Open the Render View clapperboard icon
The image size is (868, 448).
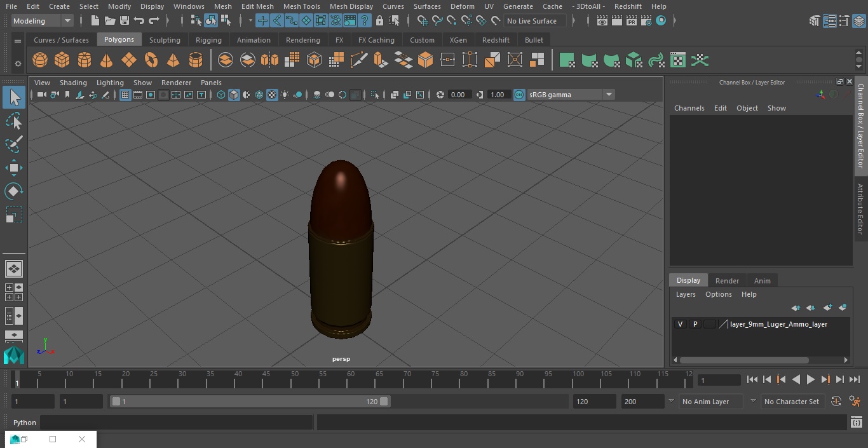coord(602,21)
